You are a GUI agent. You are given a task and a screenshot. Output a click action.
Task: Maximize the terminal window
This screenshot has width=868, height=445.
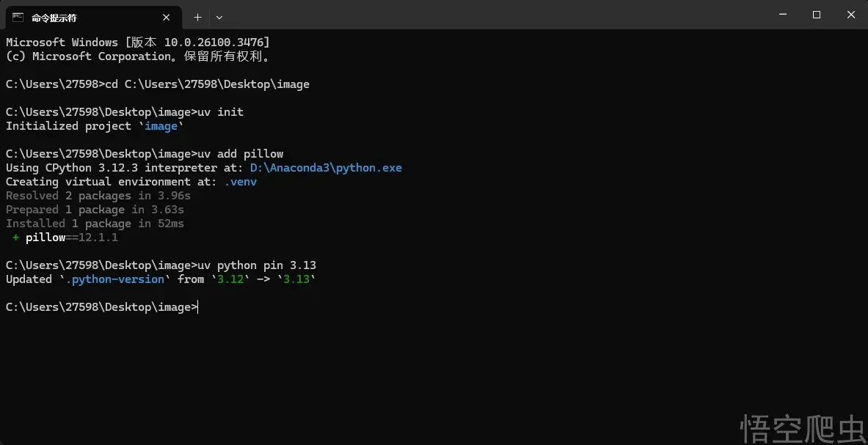(817, 15)
